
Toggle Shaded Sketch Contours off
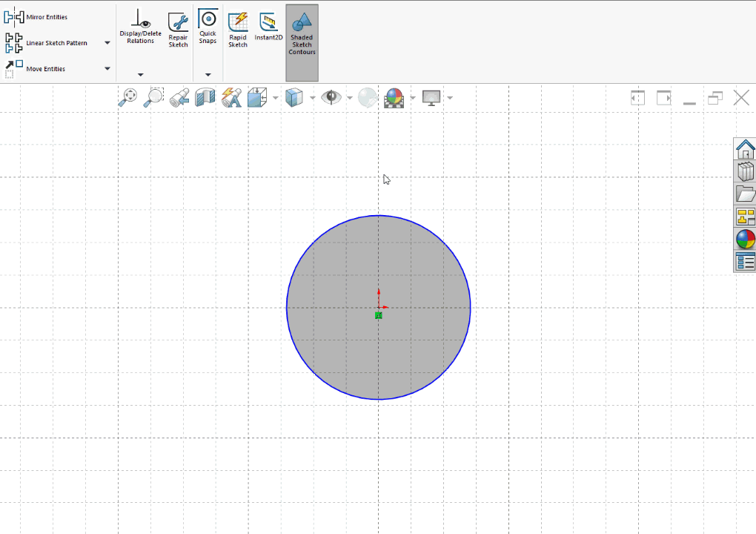(x=302, y=35)
